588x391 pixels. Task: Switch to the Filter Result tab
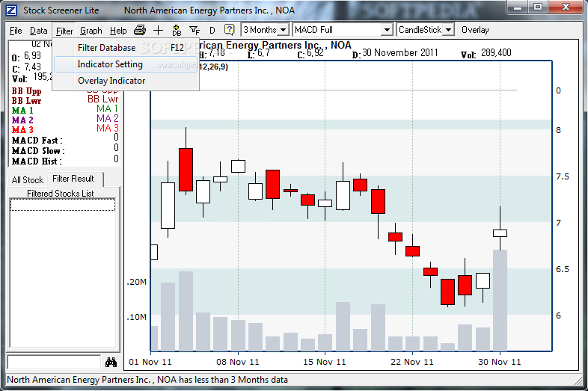click(x=73, y=179)
